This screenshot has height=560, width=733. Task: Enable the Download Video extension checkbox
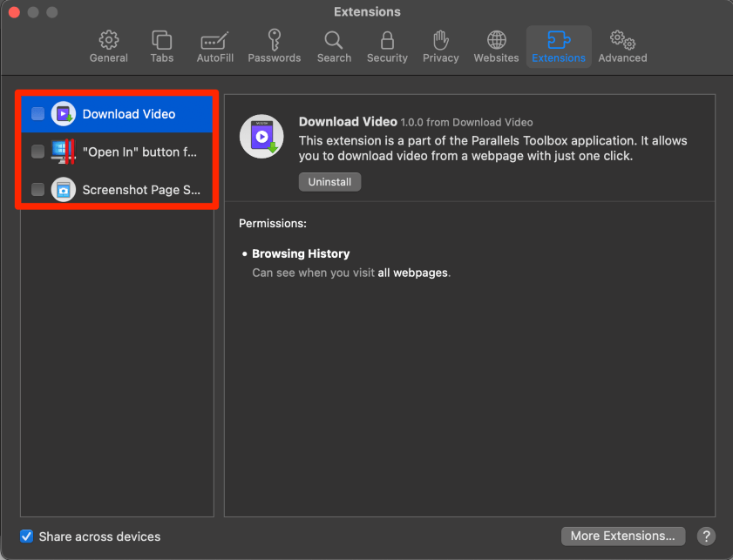37,113
